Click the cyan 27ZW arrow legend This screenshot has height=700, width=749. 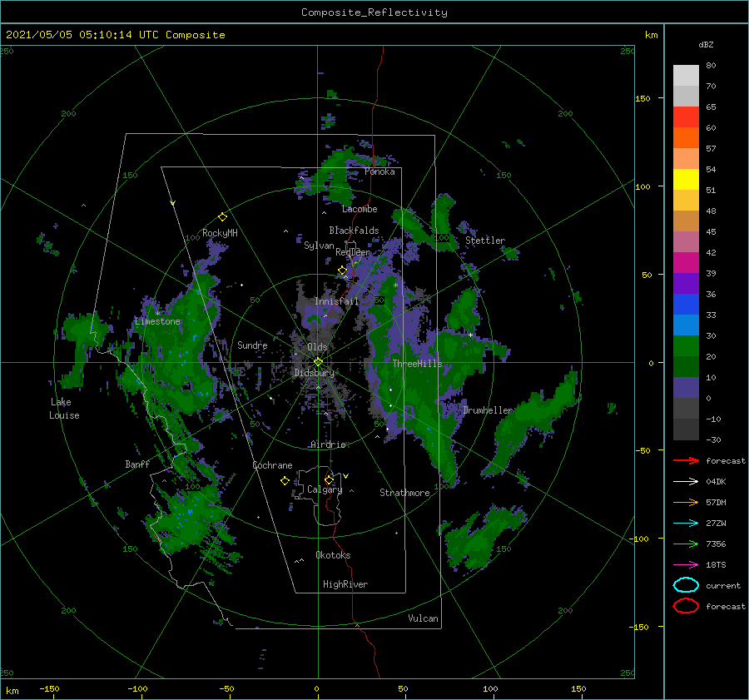(686, 524)
